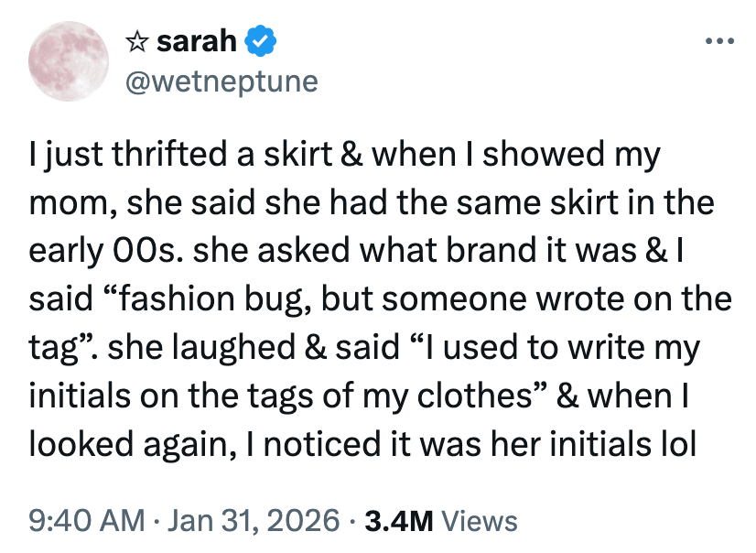Visit the @wetneptune handle link
The width and height of the screenshot is (756, 553).
[221, 81]
